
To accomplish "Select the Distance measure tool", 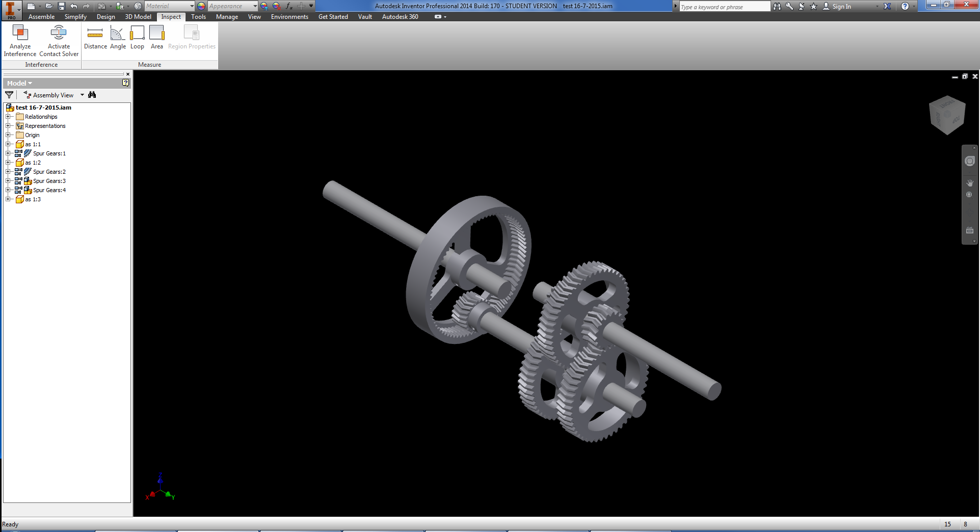I will coord(95,38).
